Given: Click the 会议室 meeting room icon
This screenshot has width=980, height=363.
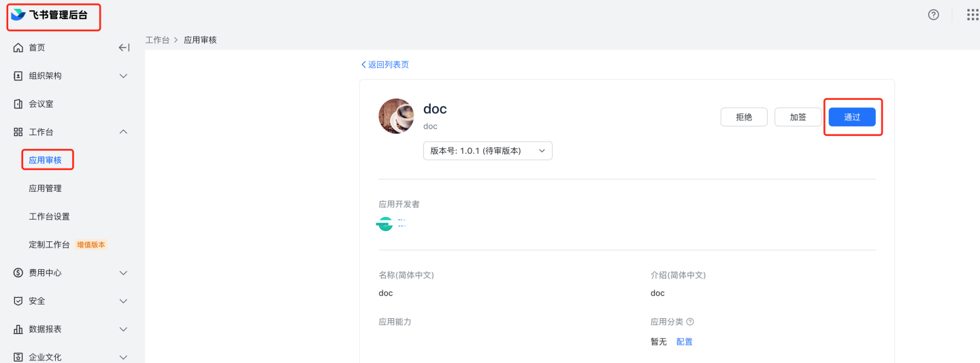Looking at the screenshot, I should click(18, 104).
